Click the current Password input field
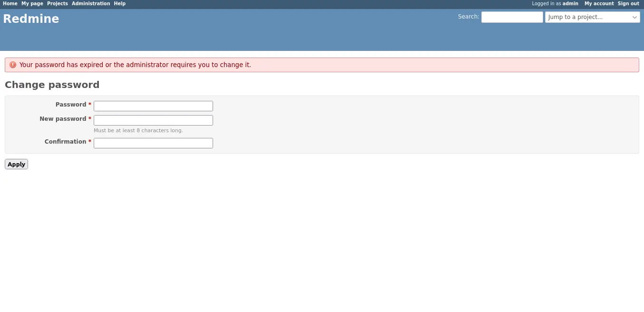 [153, 106]
